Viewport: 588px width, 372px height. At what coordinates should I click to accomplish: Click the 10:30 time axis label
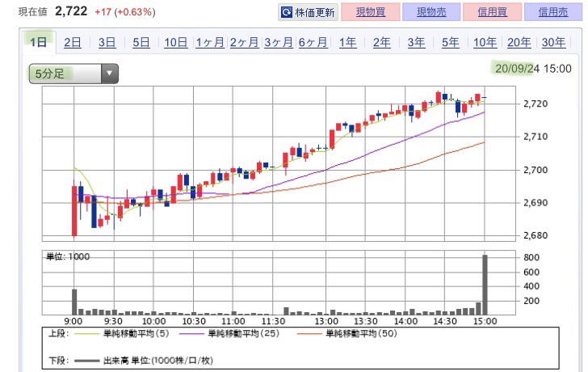194,321
